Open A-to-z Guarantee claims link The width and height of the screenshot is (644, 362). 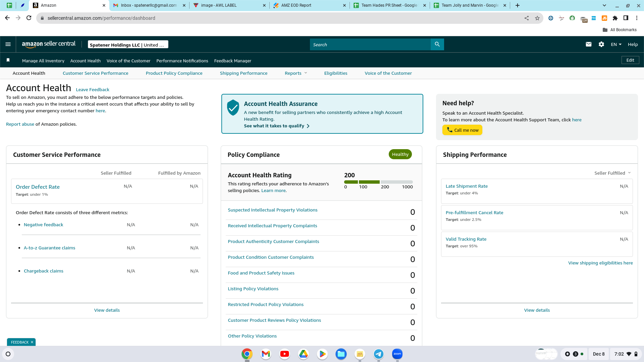(50, 248)
